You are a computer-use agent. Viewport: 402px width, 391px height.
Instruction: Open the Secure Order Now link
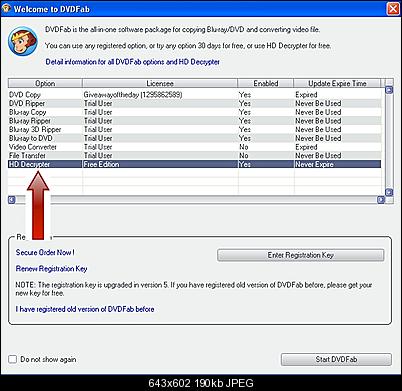click(45, 252)
